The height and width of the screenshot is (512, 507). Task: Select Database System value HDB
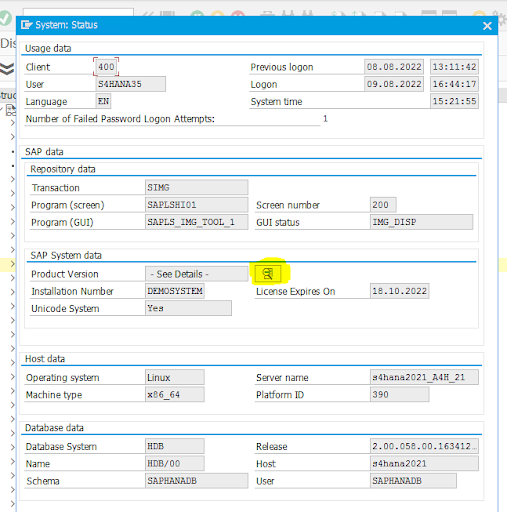175,446
